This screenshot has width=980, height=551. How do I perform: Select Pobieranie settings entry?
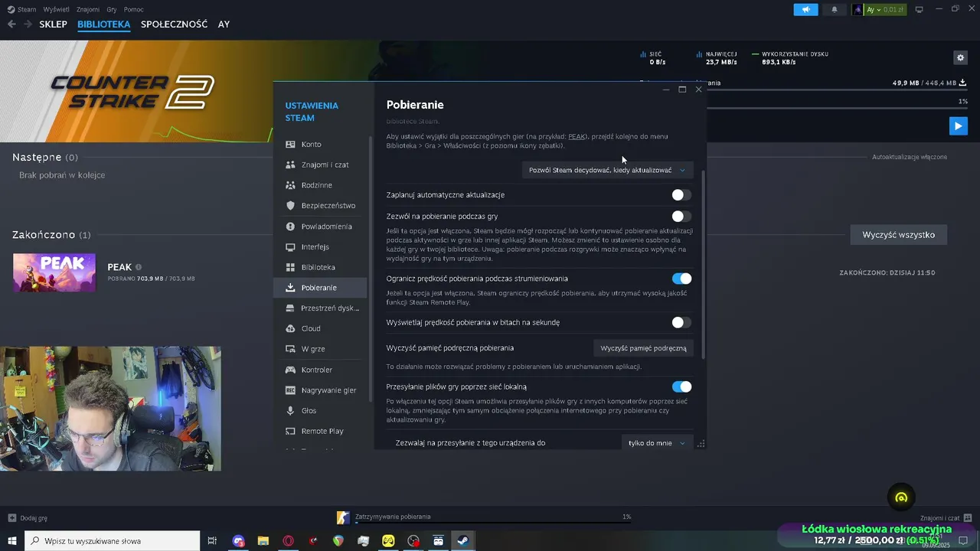[320, 288]
